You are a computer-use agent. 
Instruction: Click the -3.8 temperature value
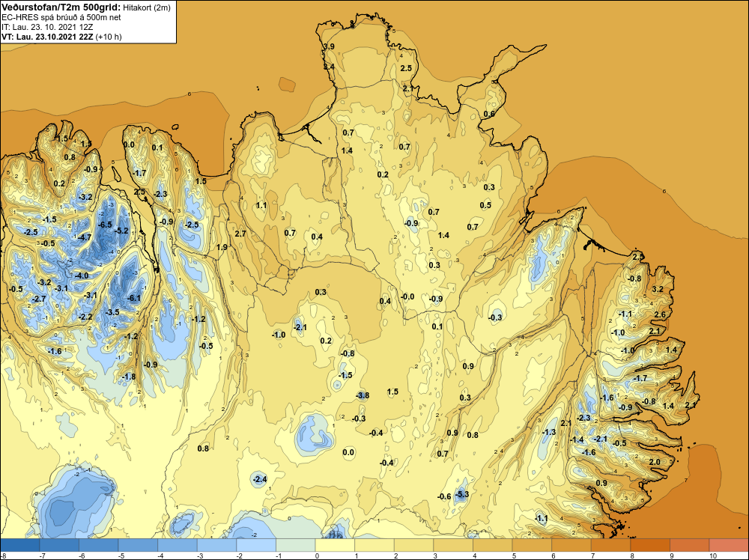click(363, 395)
